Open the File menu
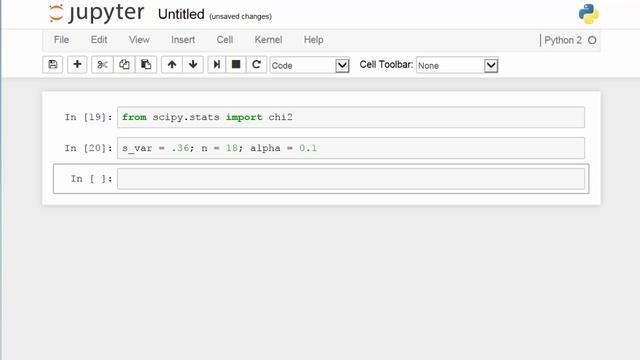 pos(61,40)
